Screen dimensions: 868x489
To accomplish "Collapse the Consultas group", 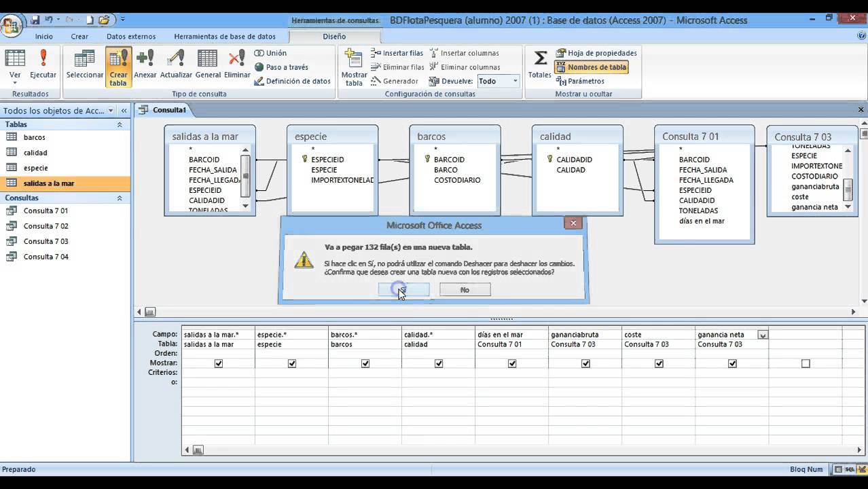I will pyautogui.click(x=120, y=198).
